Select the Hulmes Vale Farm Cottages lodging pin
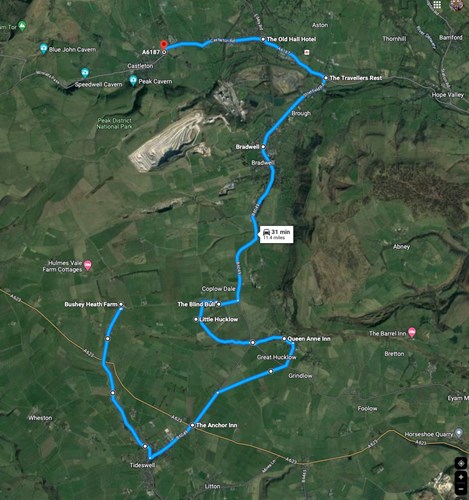The image size is (469, 500). click(x=88, y=266)
